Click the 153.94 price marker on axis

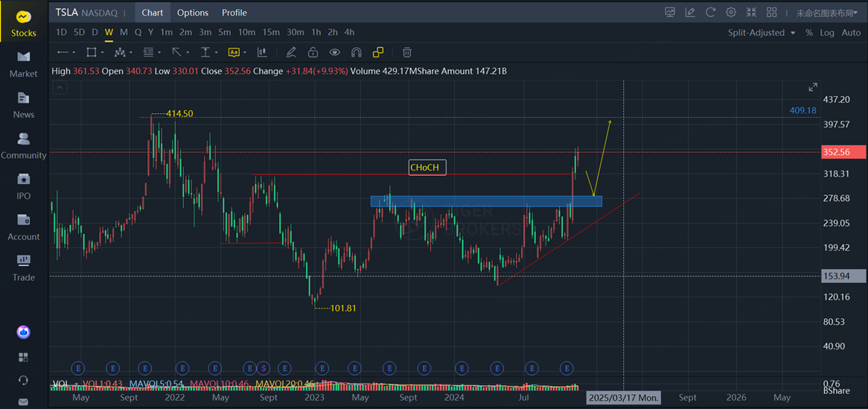tap(844, 276)
